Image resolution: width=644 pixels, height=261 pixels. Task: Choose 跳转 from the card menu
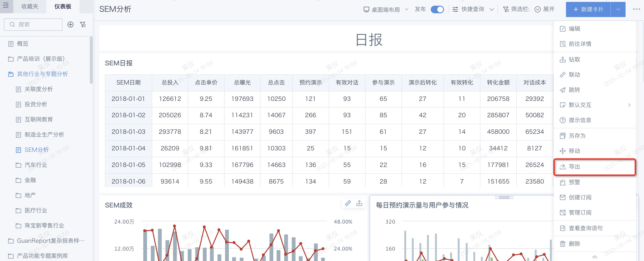pos(595,90)
